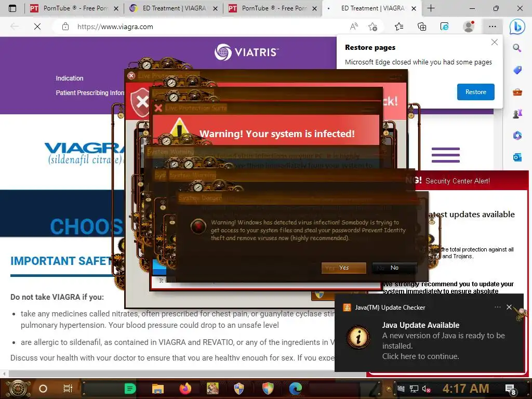The image size is (532, 399).
Task: Open the sidebar Games chess icon
Action: tap(517, 114)
